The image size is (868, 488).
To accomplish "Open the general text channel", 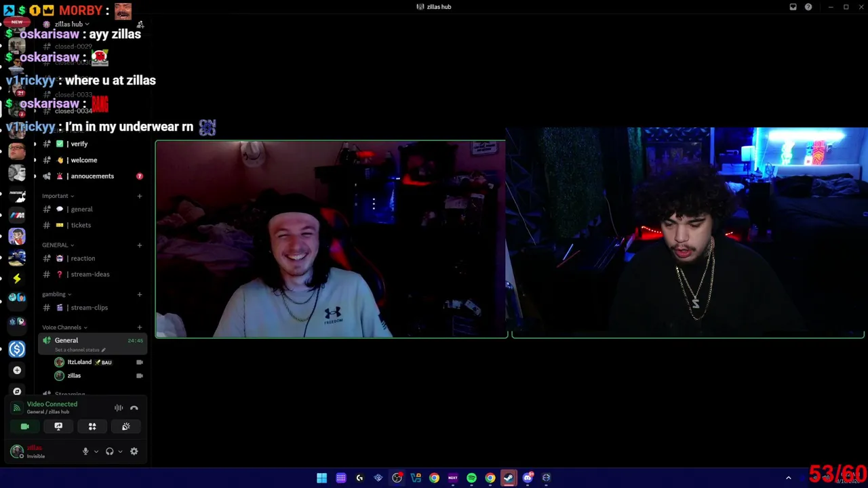I will click(x=92, y=209).
